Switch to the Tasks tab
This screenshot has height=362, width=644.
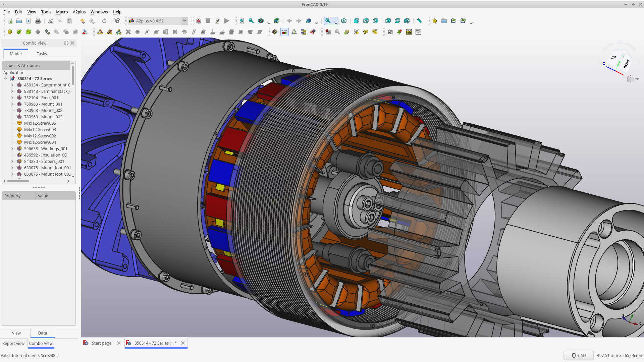42,54
